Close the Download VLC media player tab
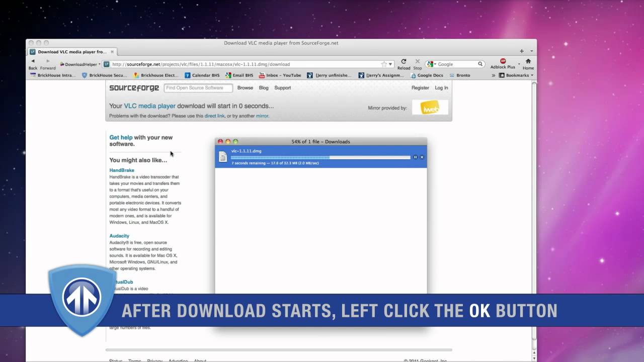644x362 pixels. coord(112,51)
